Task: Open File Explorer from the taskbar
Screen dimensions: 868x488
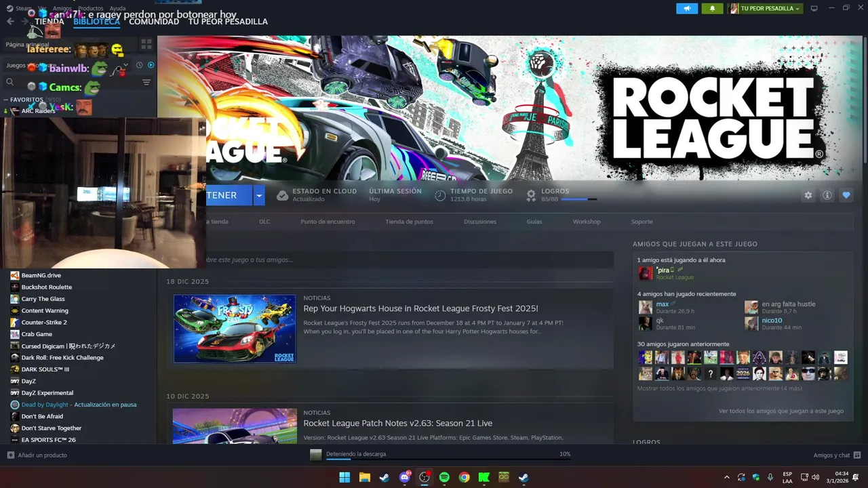Action: click(x=364, y=477)
